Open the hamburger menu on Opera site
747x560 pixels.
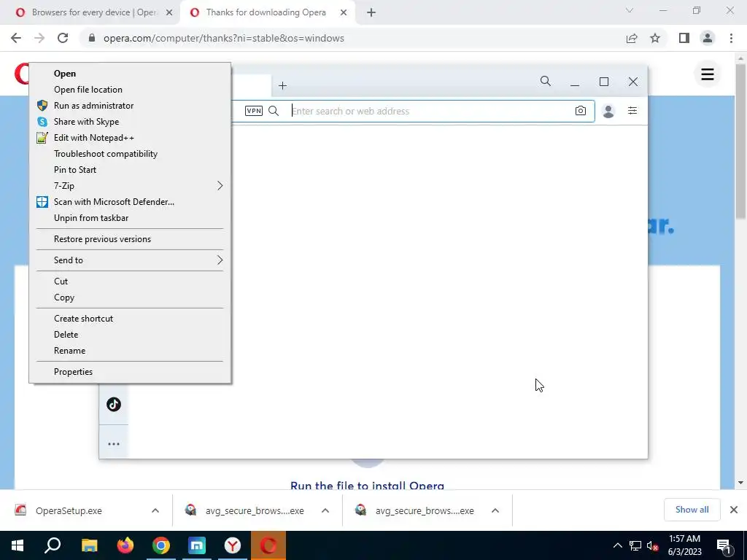pos(708,74)
